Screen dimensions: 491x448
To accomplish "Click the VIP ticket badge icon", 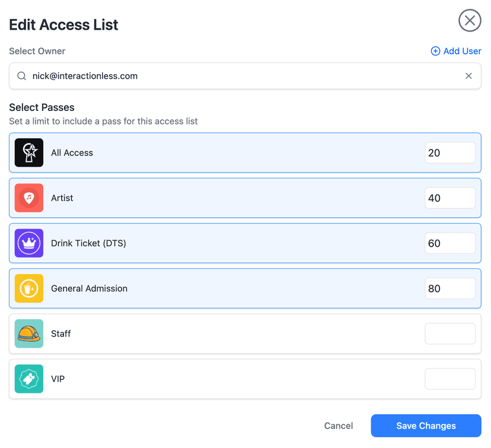I will [x=28, y=379].
